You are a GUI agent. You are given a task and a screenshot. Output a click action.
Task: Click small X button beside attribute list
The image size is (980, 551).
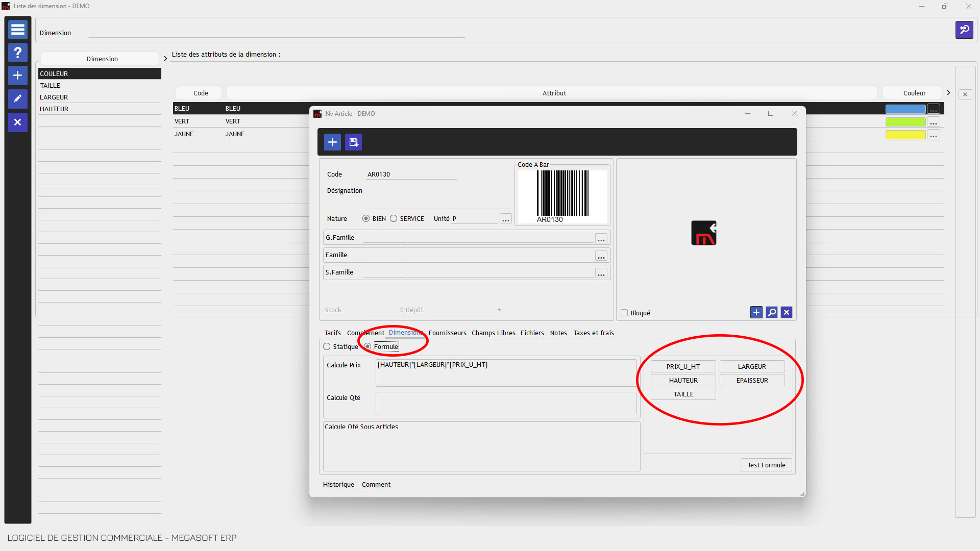pyautogui.click(x=965, y=94)
